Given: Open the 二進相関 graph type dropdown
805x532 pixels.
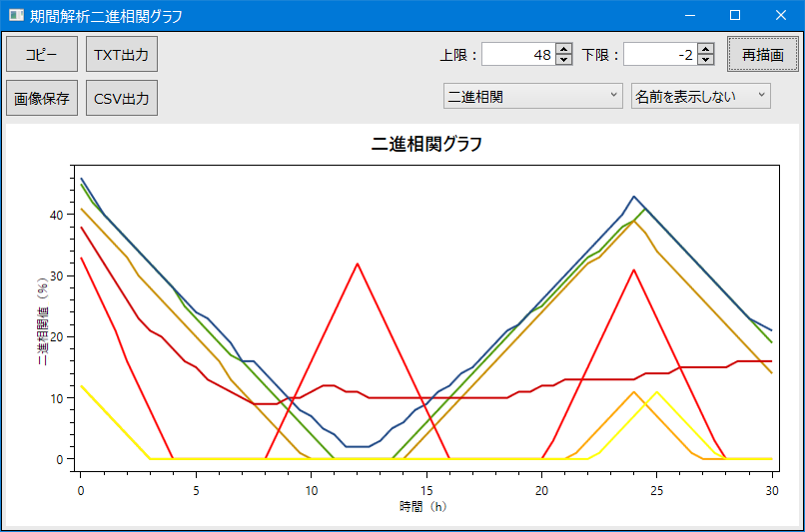Looking at the screenshot, I should point(533,96).
